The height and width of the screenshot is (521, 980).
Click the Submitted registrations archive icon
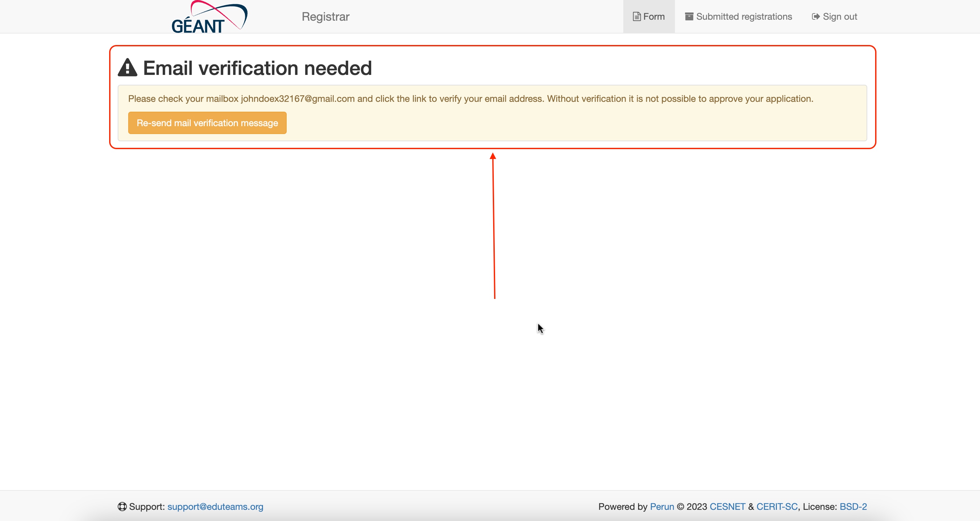point(689,17)
